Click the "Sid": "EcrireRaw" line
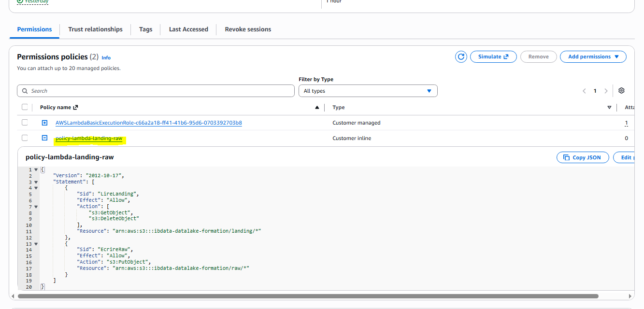 click(105, 250)
